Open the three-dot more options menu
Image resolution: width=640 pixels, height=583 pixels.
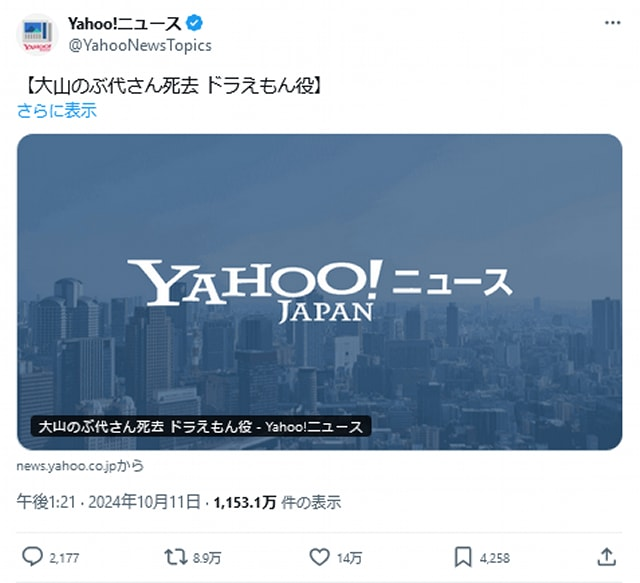612,23
